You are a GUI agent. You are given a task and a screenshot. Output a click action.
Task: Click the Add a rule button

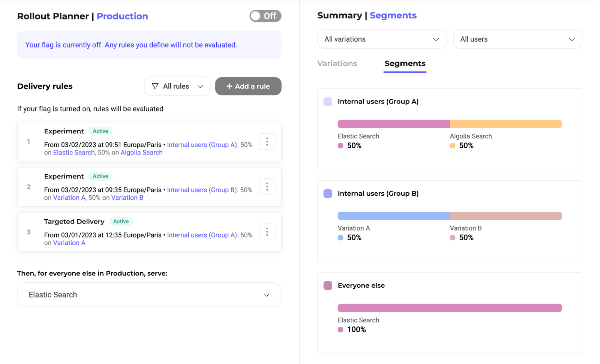tap(248, 86)
